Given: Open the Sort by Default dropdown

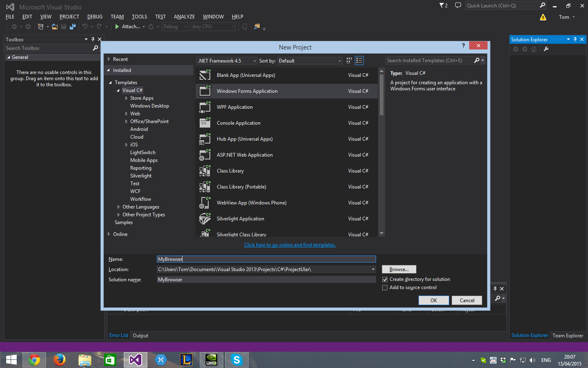Looking at the screenshot, I should coord(310,61).
